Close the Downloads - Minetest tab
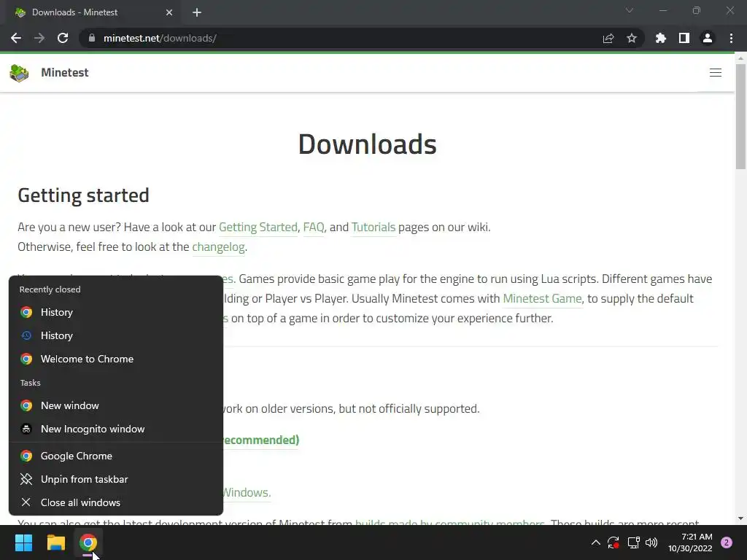This screenshot has height=560, width=747. [169, 12]
